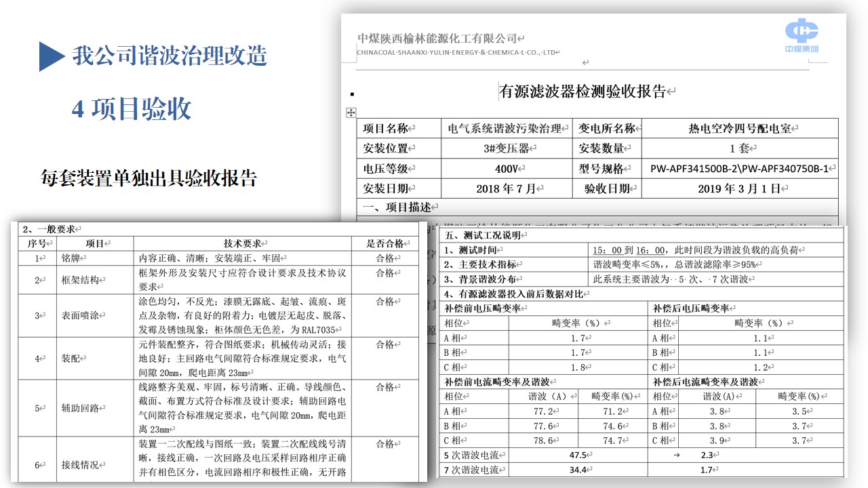Click 合格 in the 表面喷涂 row

tap(385, 302)
